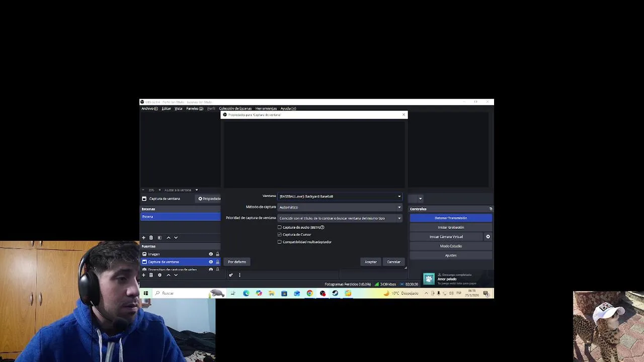Open the Microsoft Store taskbar icon

(x=284, y=293)
